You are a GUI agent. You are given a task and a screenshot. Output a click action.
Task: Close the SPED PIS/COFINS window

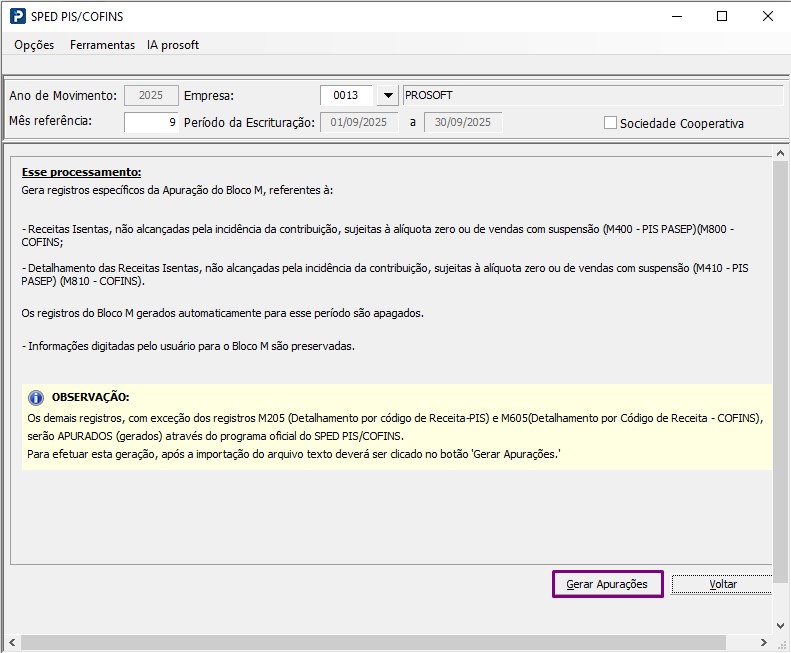click(x=767, y=16)
